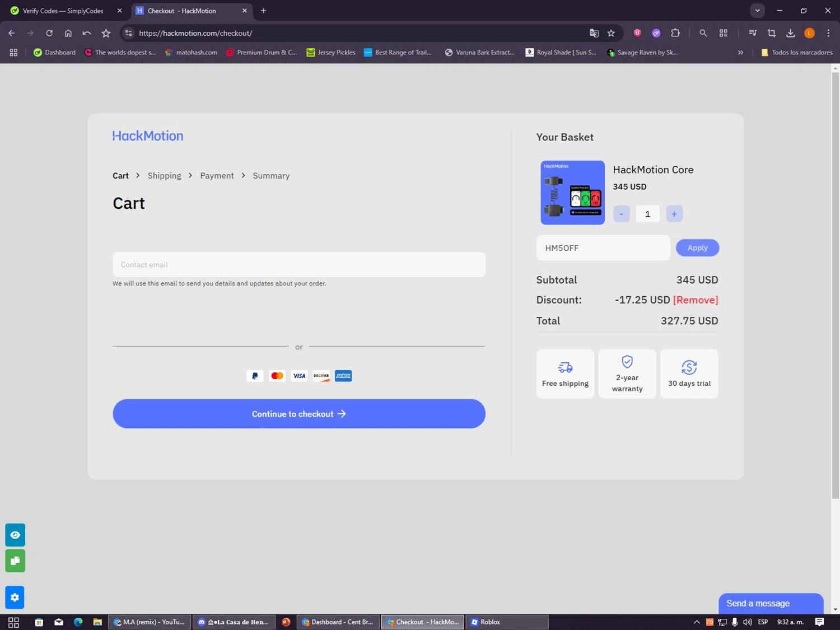840x630 pixels.
Task: Open Microsoft Edge from taskbar
Action: point(78,622)
